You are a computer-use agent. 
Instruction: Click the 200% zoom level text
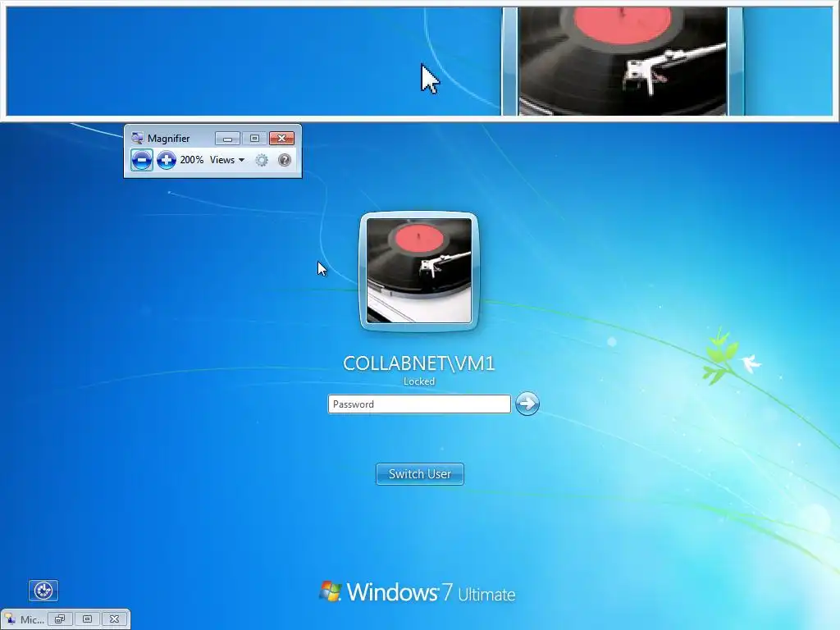point(192,160)
